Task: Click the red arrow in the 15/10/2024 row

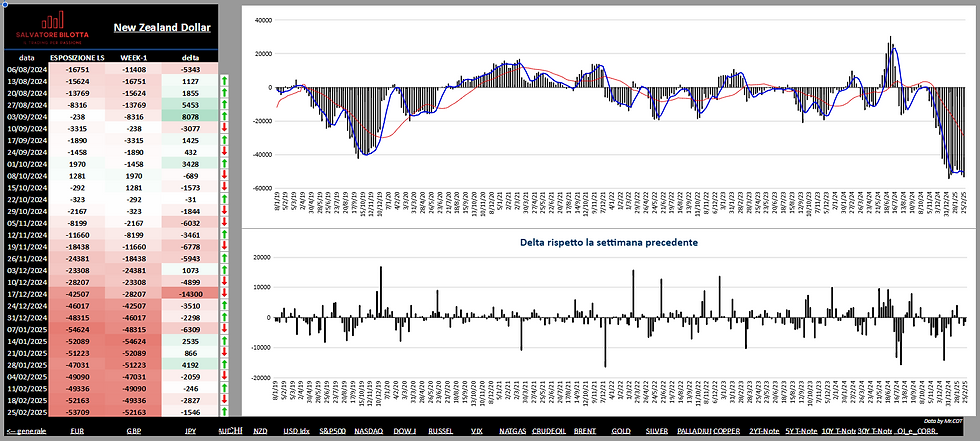Action: coord(224,187)
